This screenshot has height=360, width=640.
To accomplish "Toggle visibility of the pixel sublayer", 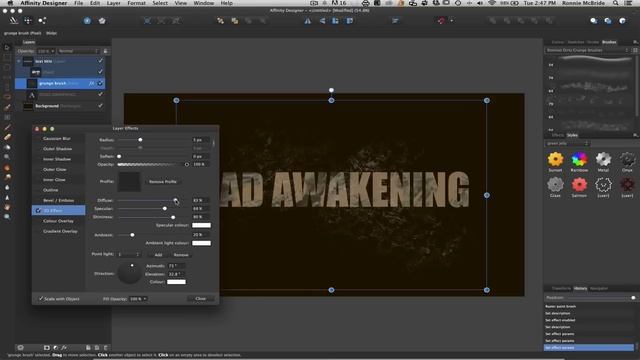I will point(100,72).
